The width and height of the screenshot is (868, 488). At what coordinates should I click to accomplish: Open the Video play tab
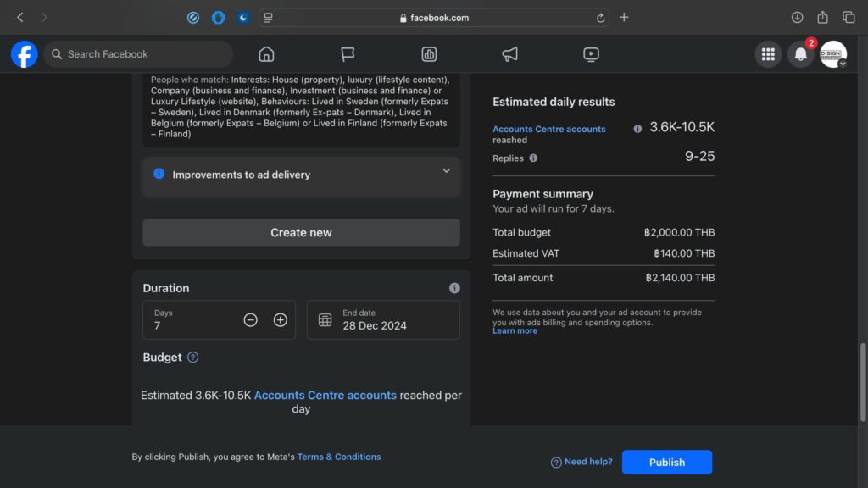point(591,54)
